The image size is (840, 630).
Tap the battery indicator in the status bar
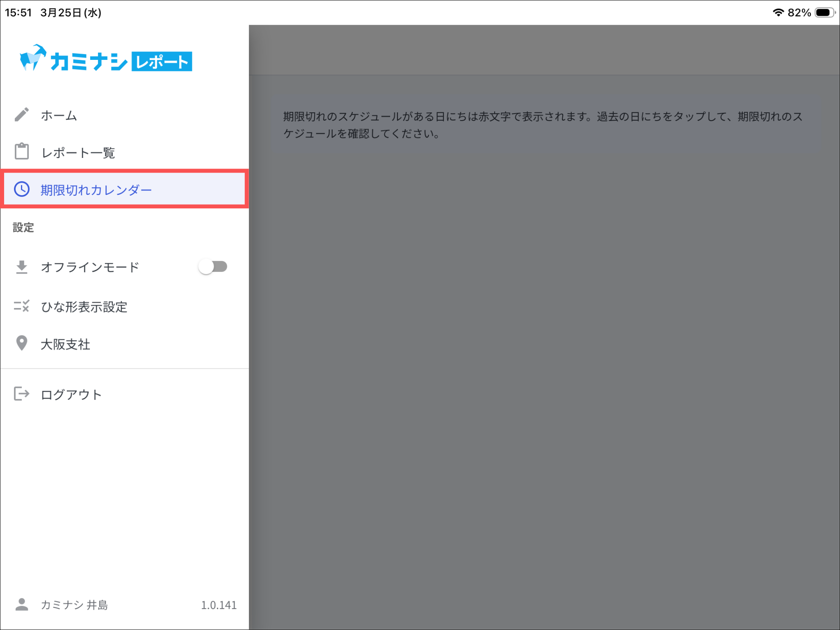tap(824, 13)
